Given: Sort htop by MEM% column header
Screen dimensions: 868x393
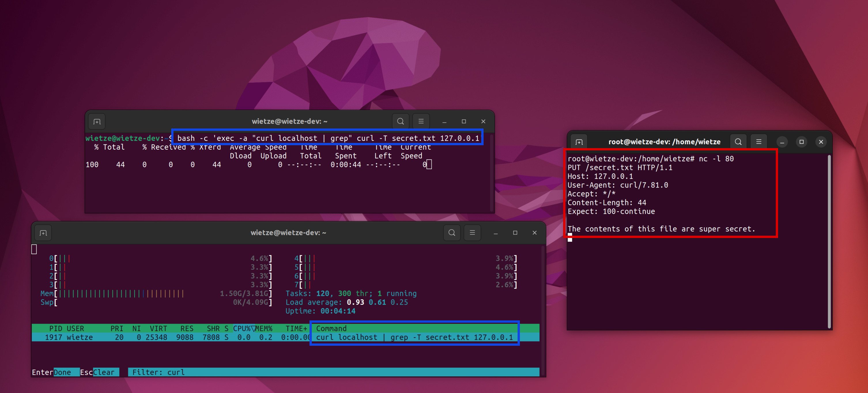Looking at the screenshot, I should tap(264, 328).
